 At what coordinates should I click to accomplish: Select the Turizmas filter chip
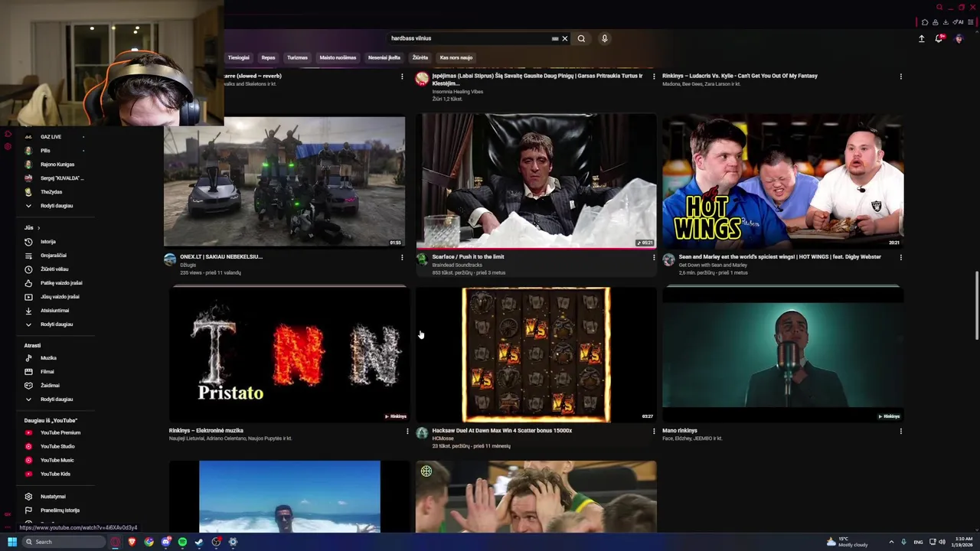coord(297,57)
